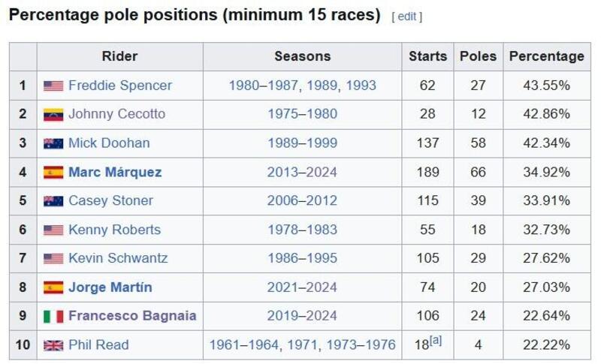Open Kevin Schwantz's rider page

118,258
